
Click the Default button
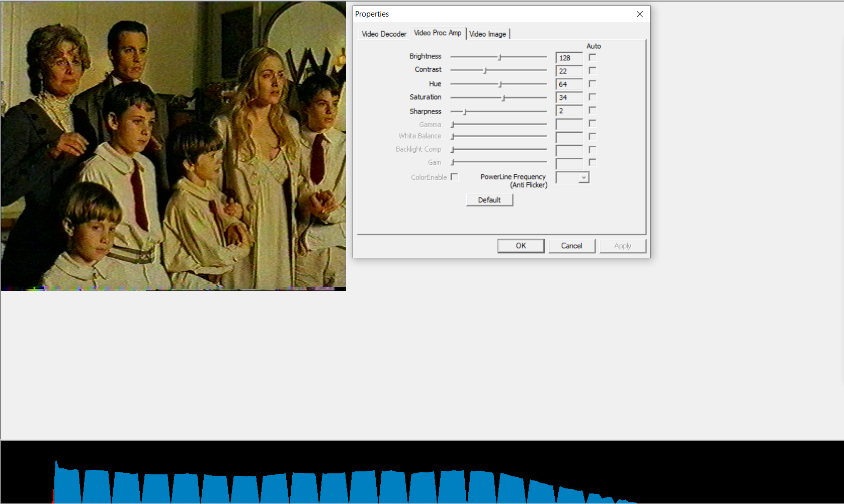(489, 200)
